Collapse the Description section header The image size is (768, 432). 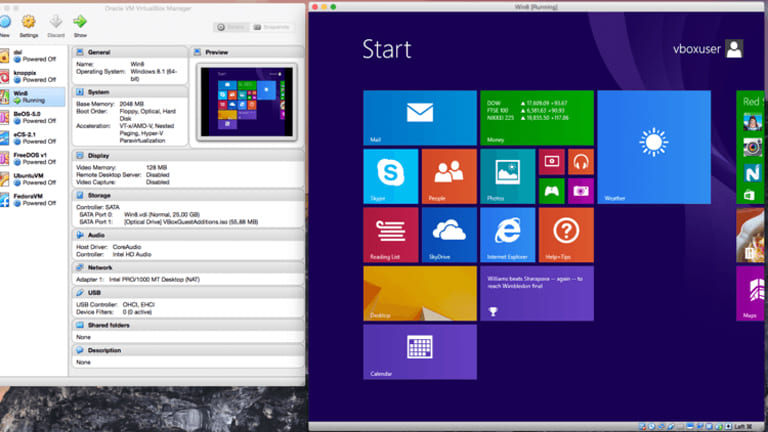188,351
